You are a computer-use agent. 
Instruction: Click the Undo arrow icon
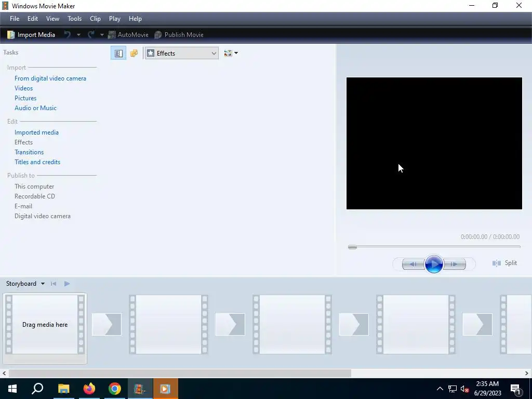[x=68, y=35]
